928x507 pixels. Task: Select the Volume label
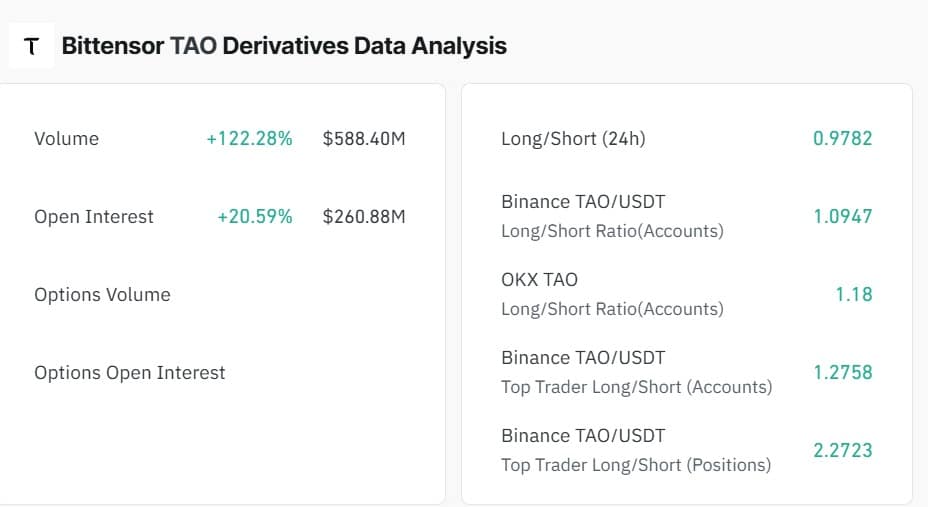coord(66,138)
